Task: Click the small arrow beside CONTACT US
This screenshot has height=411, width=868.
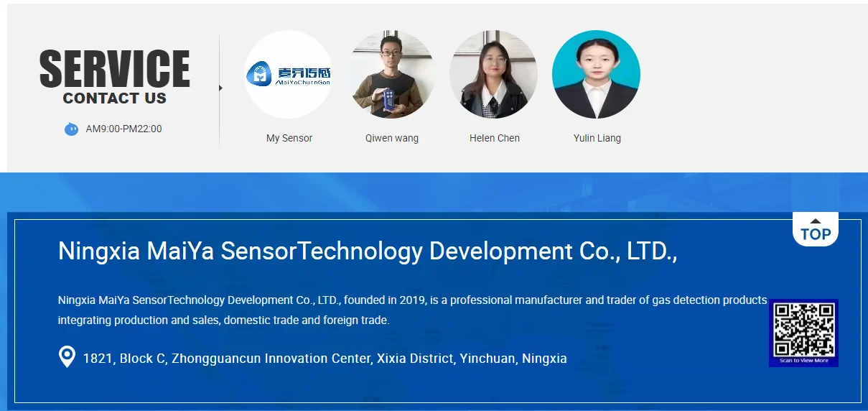Action: (x=220, y=88)
